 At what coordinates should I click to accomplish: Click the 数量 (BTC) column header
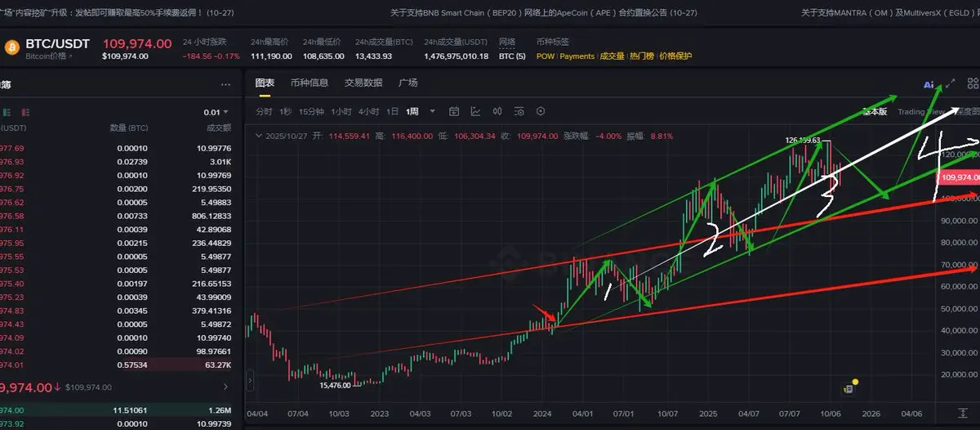(128, 128)
